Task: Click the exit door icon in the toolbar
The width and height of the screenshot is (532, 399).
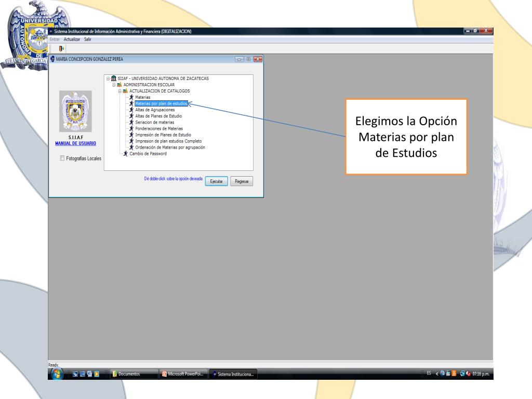Action: pos(61,48)
